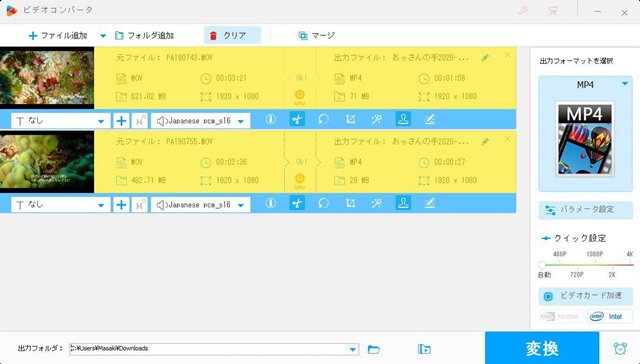Click the output file name of PA190743.MOV
Screen dimensions: 640x364
(x=431, y=58)
